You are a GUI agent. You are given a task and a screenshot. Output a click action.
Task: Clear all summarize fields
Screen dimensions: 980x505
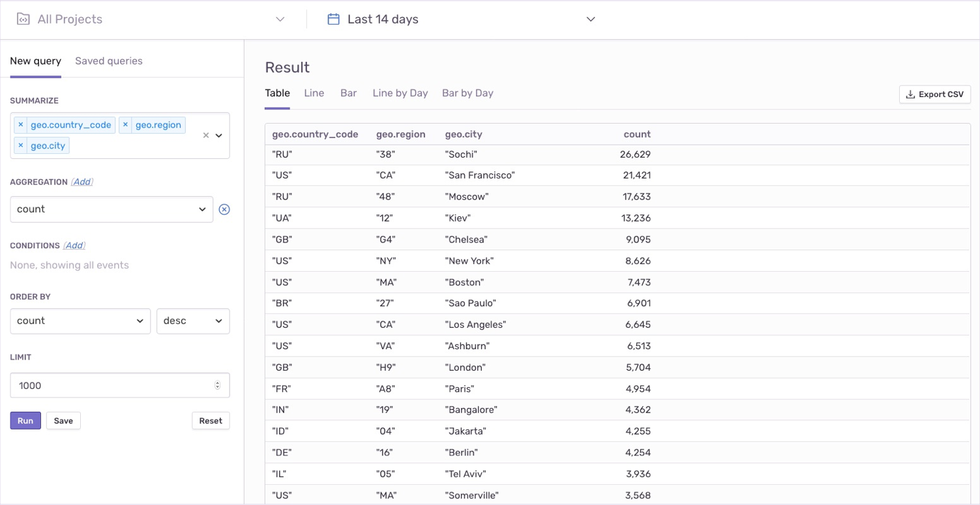tap(206, 136)
